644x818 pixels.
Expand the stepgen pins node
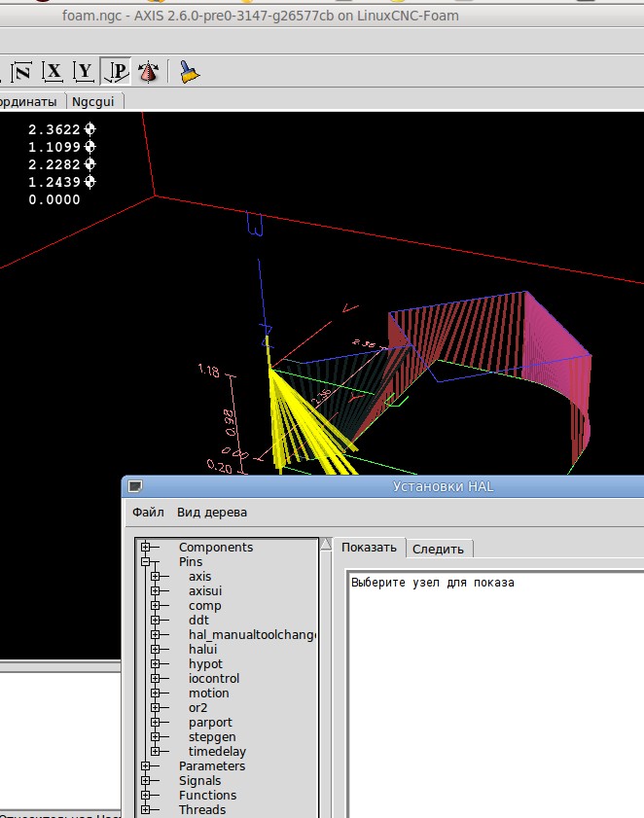(x=156, y=737)
